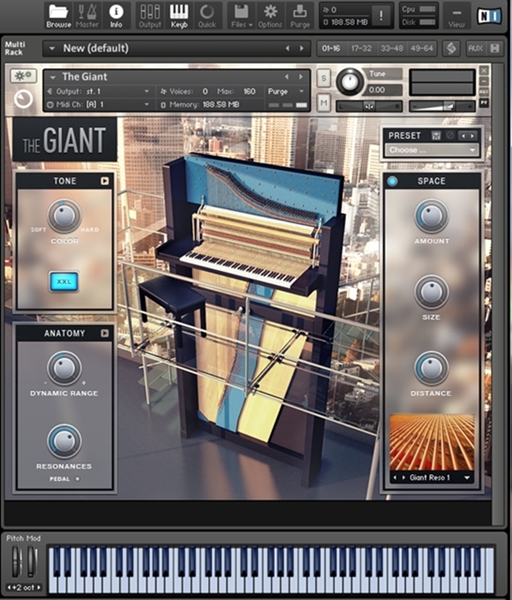Open the TONE panel arrow button
The width and height of the screenshot is (512, 600).
(x=104, y=181)
